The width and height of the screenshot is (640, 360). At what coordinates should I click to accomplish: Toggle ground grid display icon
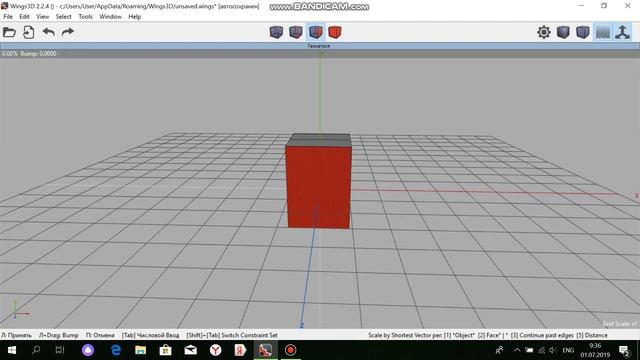[603, 32]
